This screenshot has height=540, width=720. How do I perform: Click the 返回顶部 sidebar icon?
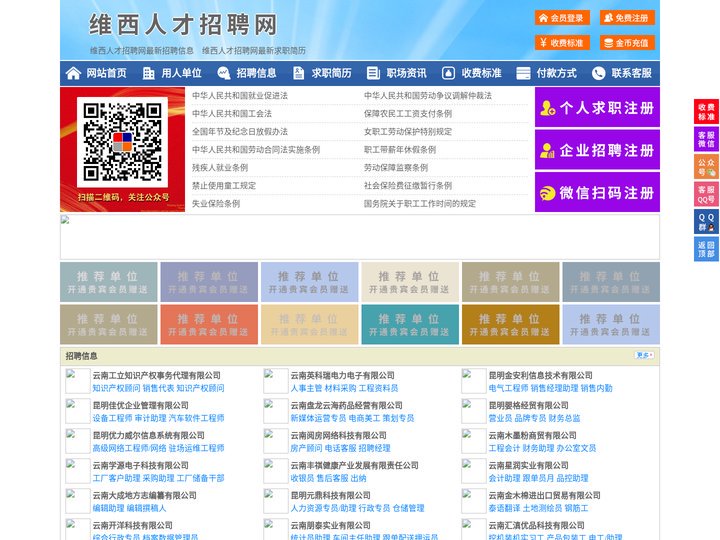pos(706,249)
